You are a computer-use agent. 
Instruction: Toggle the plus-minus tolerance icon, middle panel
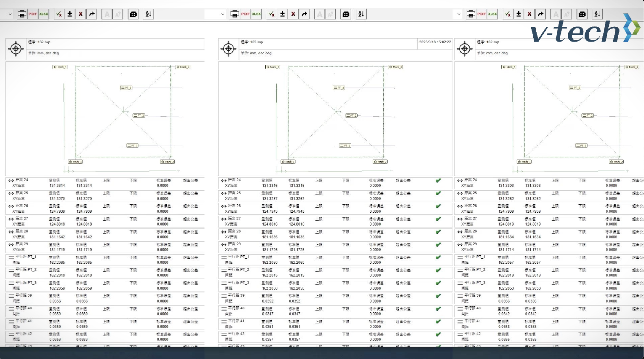(x=282, y=14)
